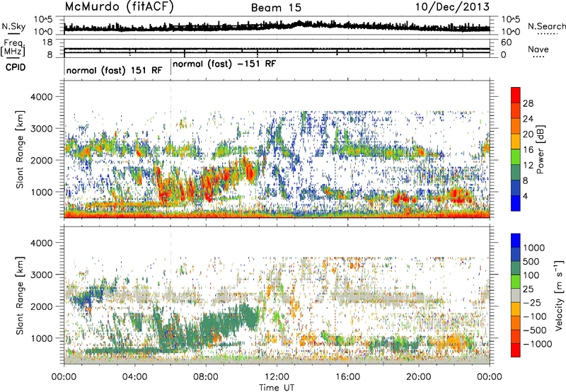The width and height of the screenshot is (566, 392).
Task: Click the '18' frequency axis value
Action: [47, 42]
